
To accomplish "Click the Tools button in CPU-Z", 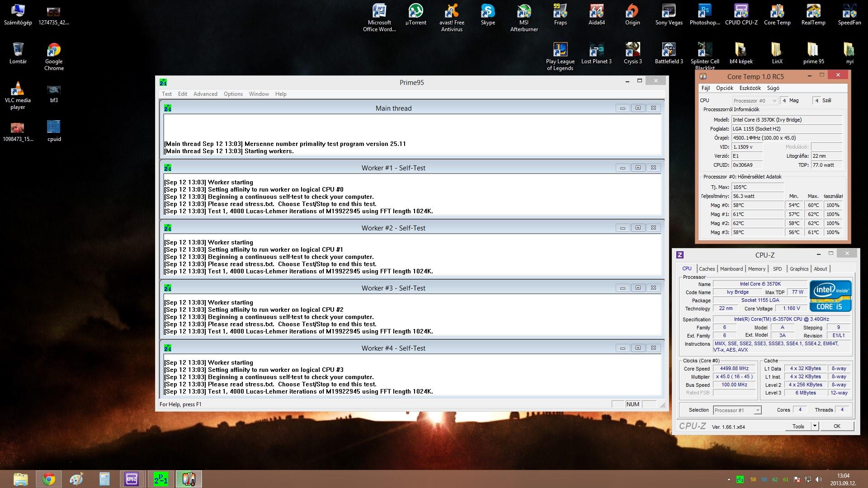I will (x=798, y=426).
